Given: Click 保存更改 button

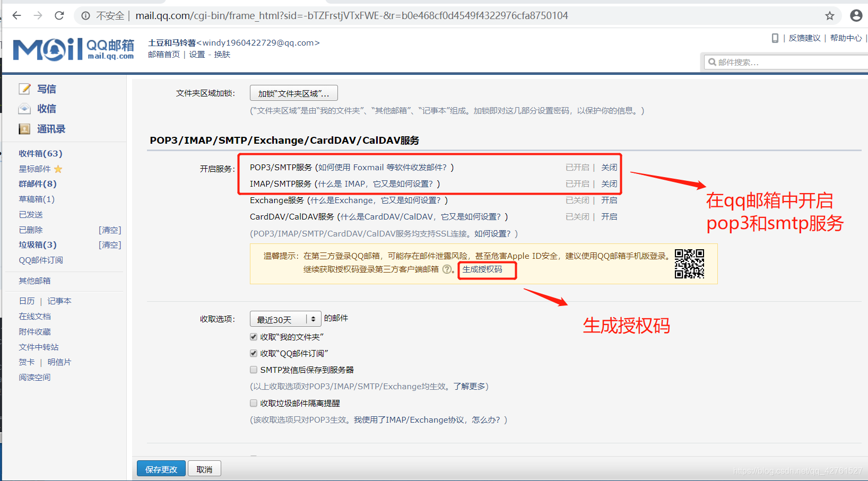Looking at the screenshot, I should pos(161,469).
